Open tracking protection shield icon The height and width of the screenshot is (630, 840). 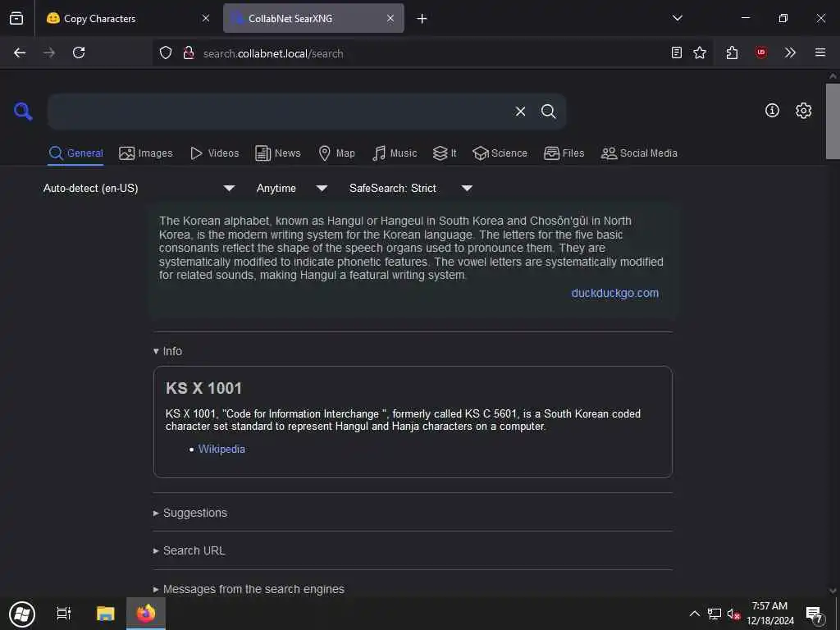coord(166,52)
